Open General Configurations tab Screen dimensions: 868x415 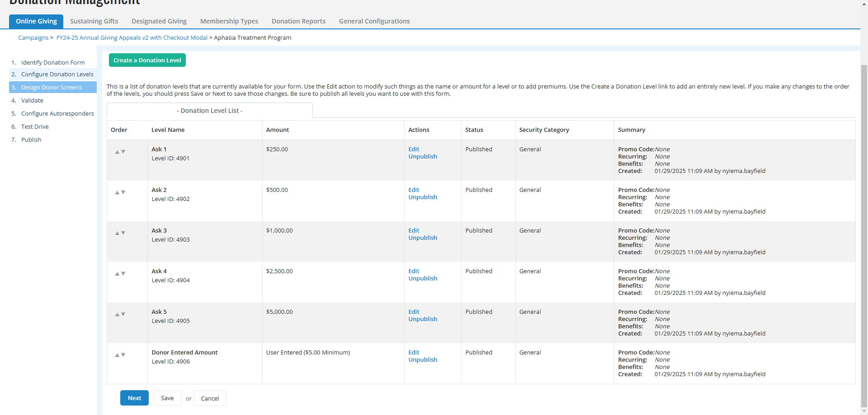[x=374, y=21]
